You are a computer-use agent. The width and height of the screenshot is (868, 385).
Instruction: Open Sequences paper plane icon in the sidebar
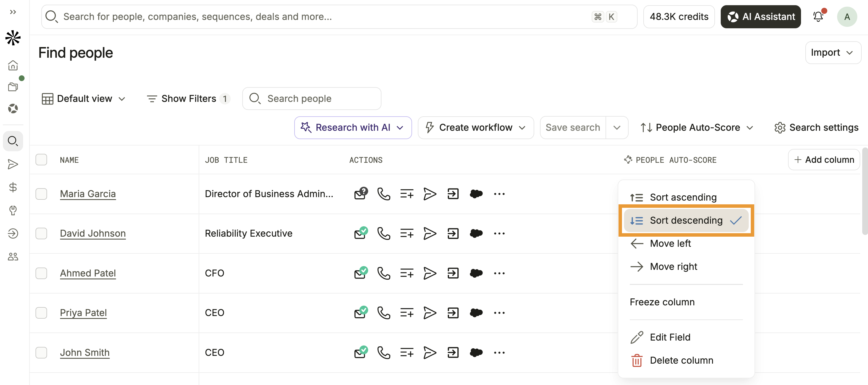[x=13, y=165]
